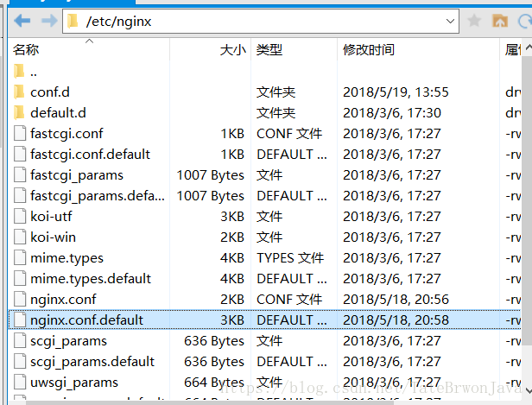Select the fastcgi.conf file name
The height and width of the screenshot is (405, 532).
66,134
